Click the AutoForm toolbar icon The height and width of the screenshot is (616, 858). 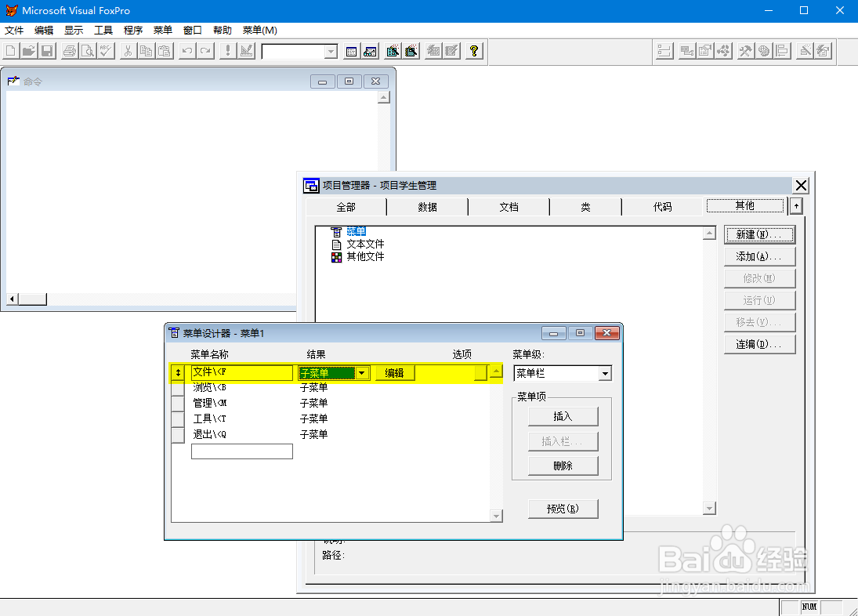433,52
